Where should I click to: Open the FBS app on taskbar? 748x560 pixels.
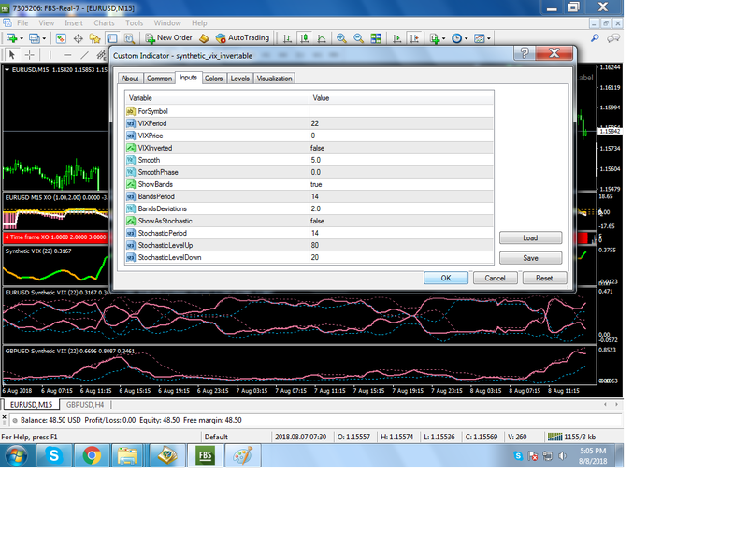205,455
